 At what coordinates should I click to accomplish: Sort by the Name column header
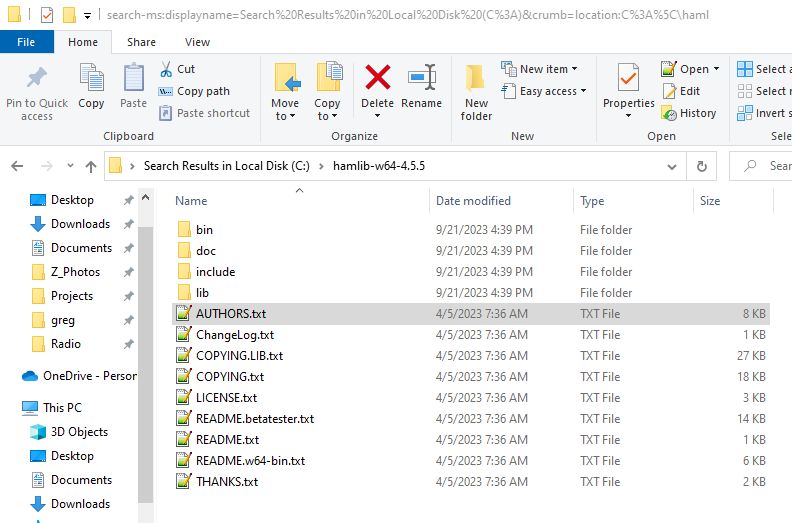click(x=191, y=201)
